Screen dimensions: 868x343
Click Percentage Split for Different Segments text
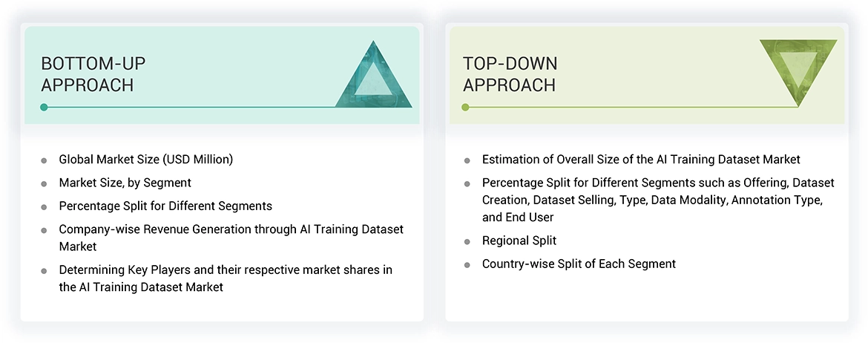[165, 206]
